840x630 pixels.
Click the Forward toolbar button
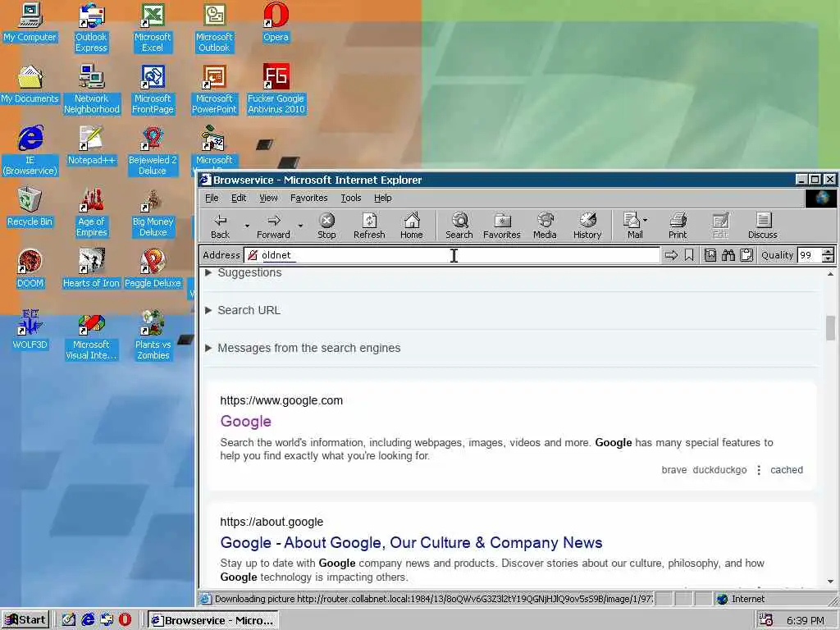point(273,226)
